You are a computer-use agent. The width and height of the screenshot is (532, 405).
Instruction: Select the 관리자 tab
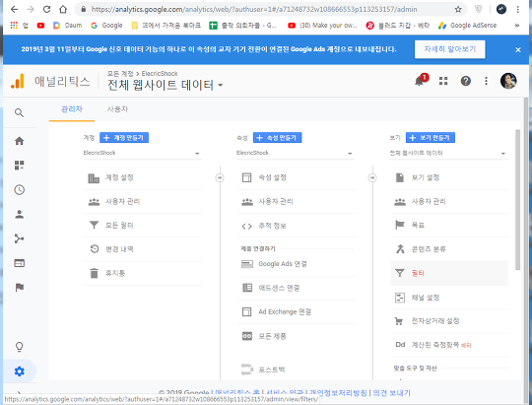click(x=72, y=109)
